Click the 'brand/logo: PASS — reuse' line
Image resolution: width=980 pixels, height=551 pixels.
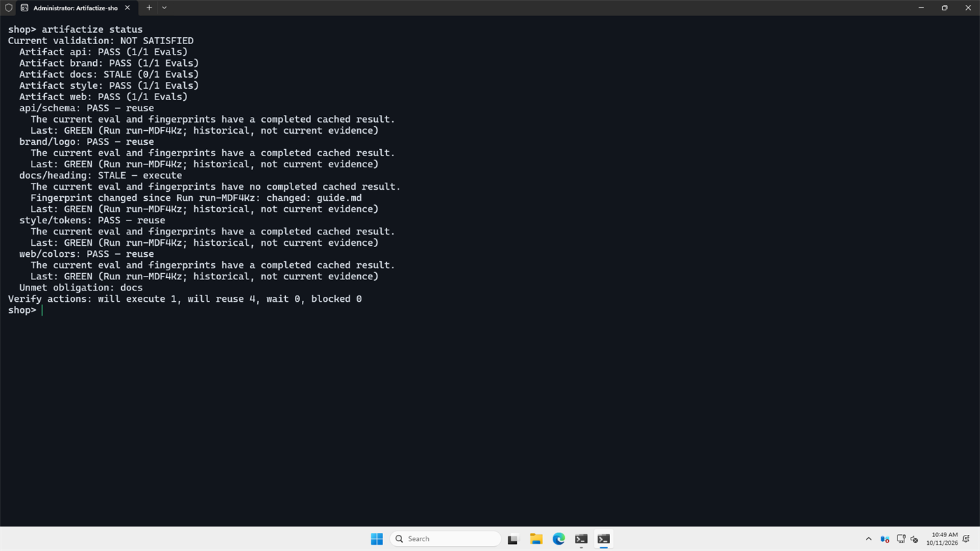coord(87,141)
